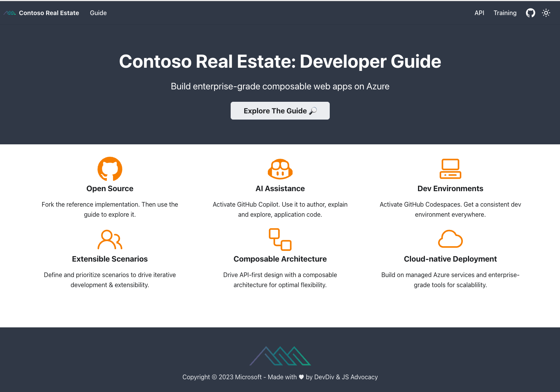Click 'Drive API-first design' description text
Screen dimensions: 560x392
coord(280,280)
